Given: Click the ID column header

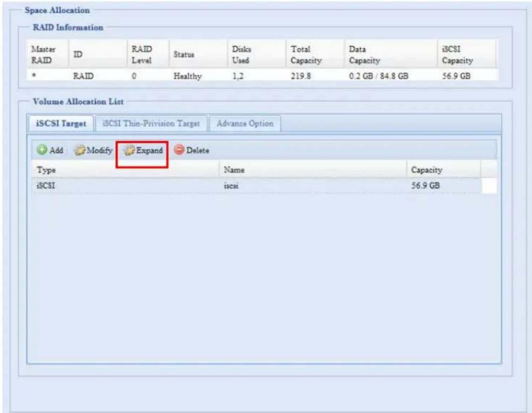Looking at the screenshot, I should 98,54.
